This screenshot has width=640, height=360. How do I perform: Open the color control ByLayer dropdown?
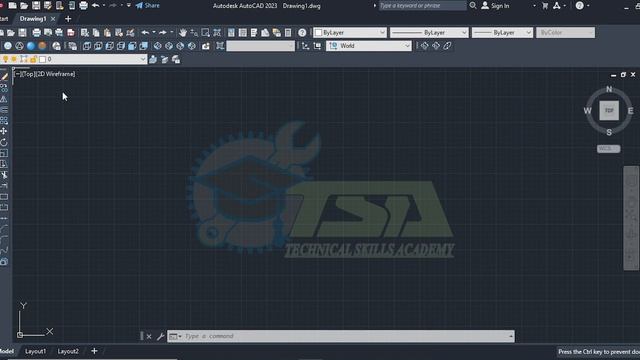tap(350, 33)
